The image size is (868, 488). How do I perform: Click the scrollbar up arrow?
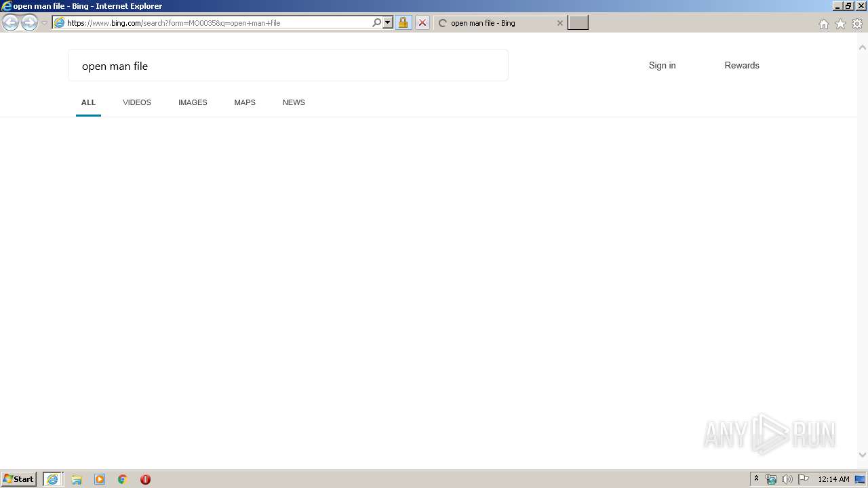pos(863,47)
